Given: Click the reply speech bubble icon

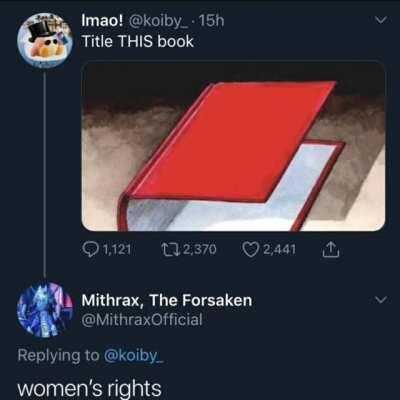Looking at the screenshot, I should [91, 249].
